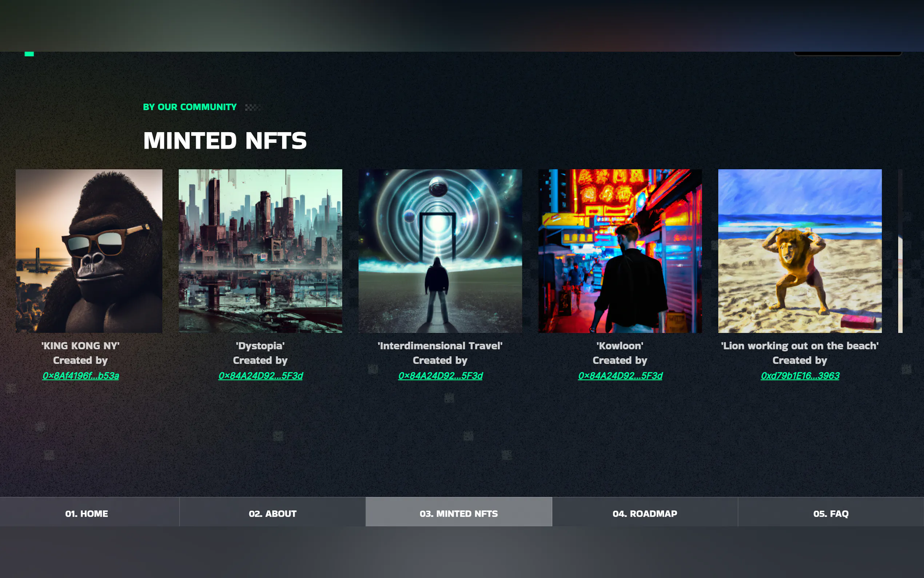Open the Interdimensional Travel portal image
924x578 pixels.
click(440, 251)
